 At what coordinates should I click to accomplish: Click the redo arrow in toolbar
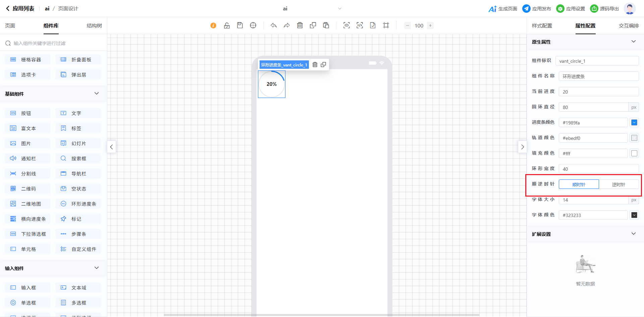click(287, 25)
